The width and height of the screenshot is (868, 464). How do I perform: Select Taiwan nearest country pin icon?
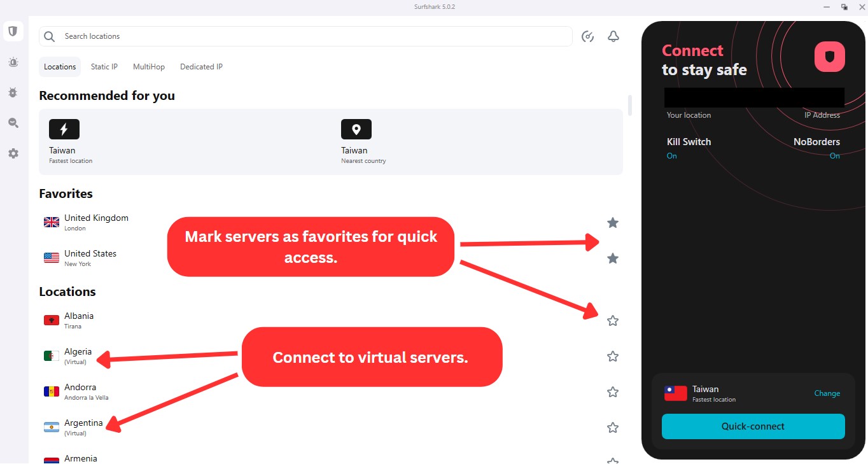(x=356, y=129)
